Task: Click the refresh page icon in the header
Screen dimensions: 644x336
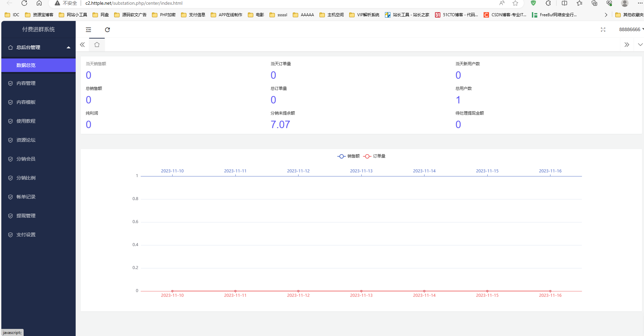Action: [x=107, y=30]
